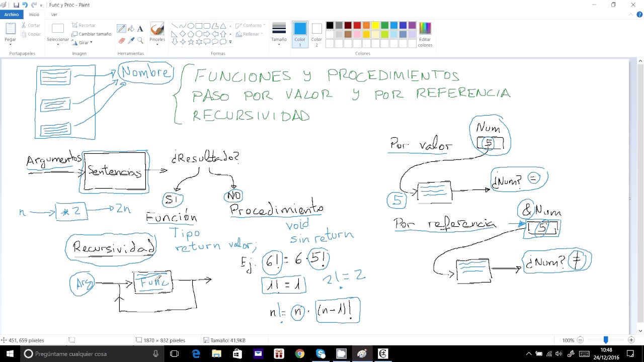644x362 pixels.
Task: Open Customize Quick Access Toolbar arrow
Action: click(x=41, y=5)
